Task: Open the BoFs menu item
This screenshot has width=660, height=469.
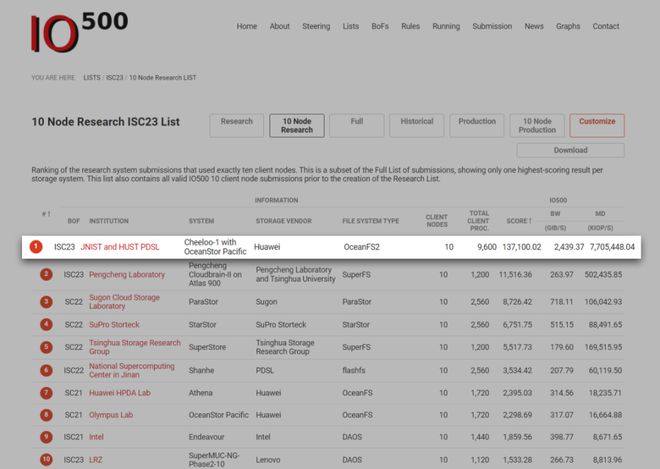Action: (x=380, y=26)
